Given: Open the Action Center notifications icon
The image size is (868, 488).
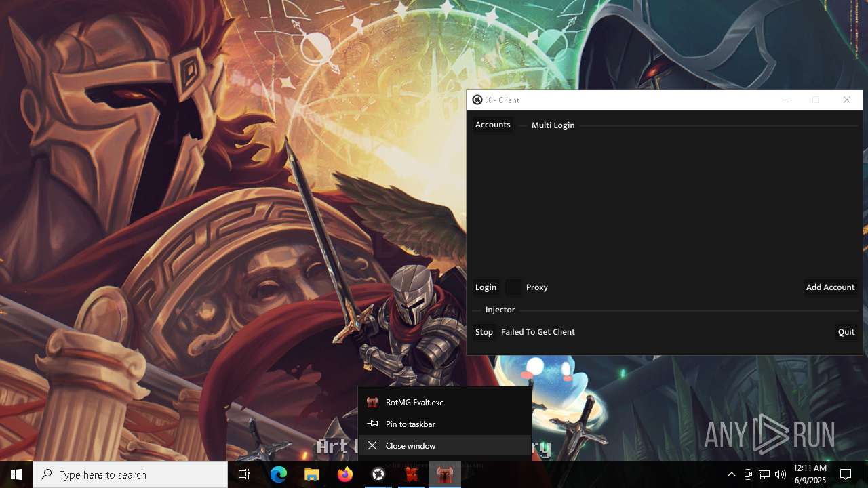Looking at the screenshot, I should click(x=846, y=474).
